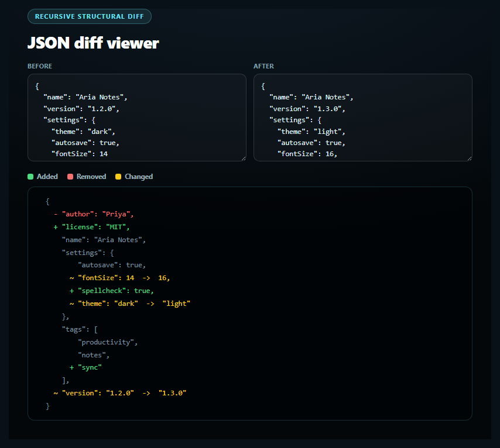Click the closing brace of the diff output
Viewport: 500px width, 448px height.
pyautogui.click(x=47, y=406)
